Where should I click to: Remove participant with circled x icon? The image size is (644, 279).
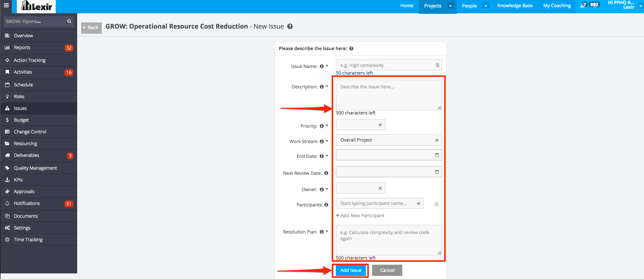[x=436, y=204]
